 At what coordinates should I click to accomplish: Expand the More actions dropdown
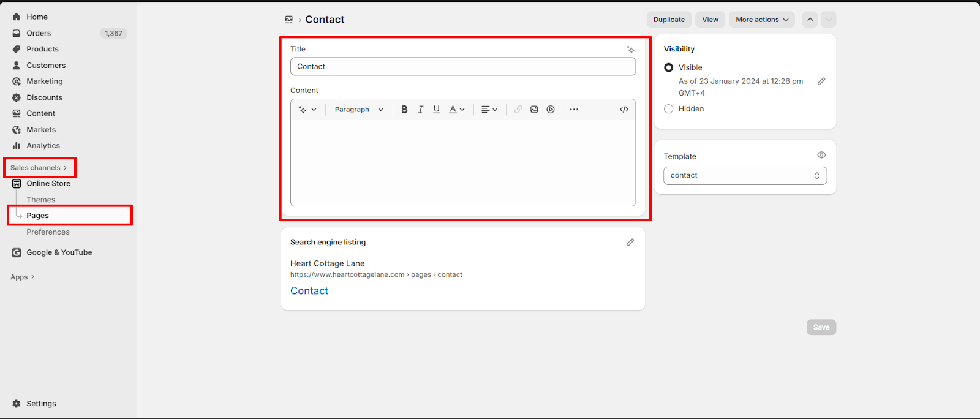(761, 20)
